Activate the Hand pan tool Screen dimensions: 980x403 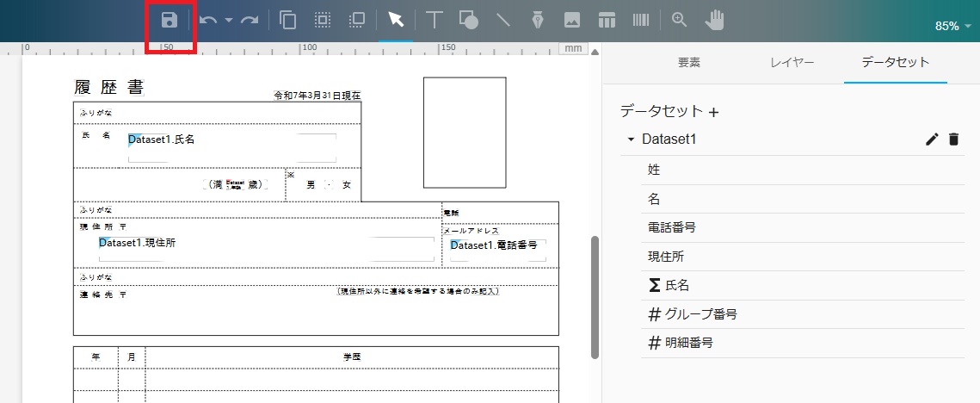(x=715, y=20)
